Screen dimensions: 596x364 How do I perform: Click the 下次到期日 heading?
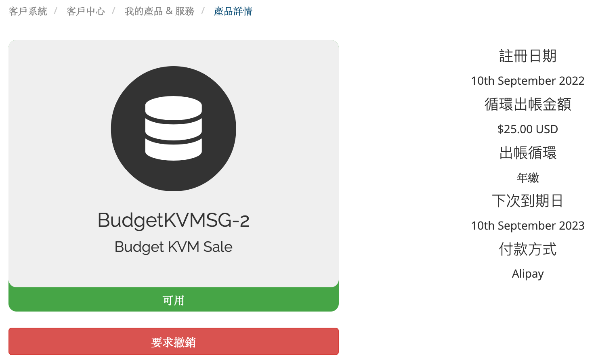pos(528,201)
